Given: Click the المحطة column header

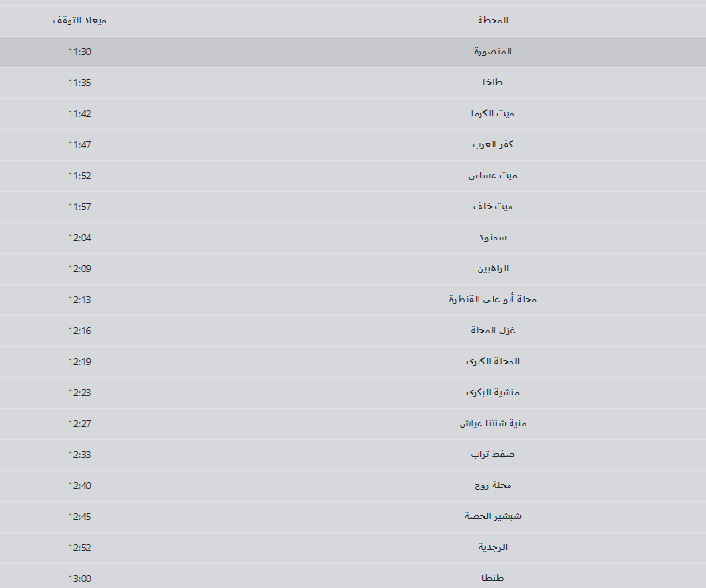Looking at the screenshot, I should [493, 21].
